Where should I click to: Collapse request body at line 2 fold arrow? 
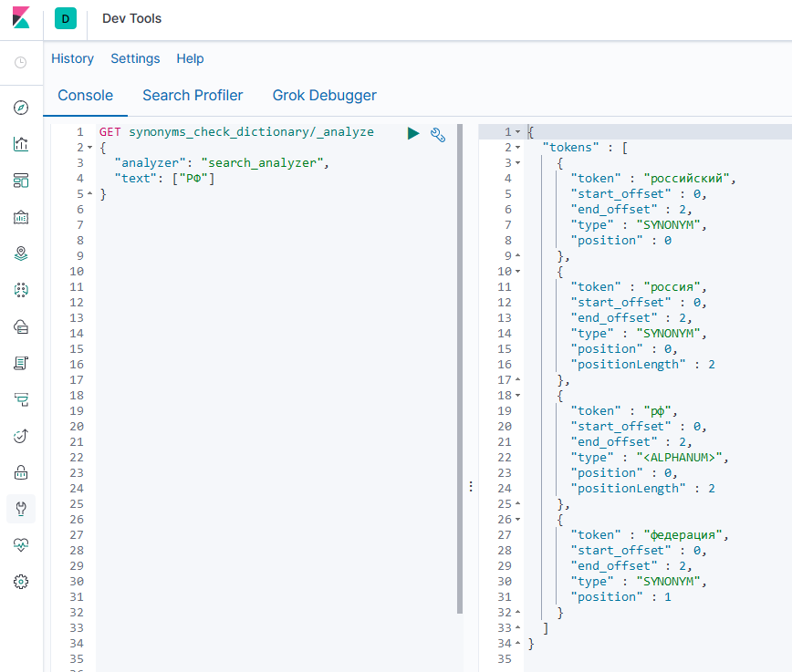point(90,148)
